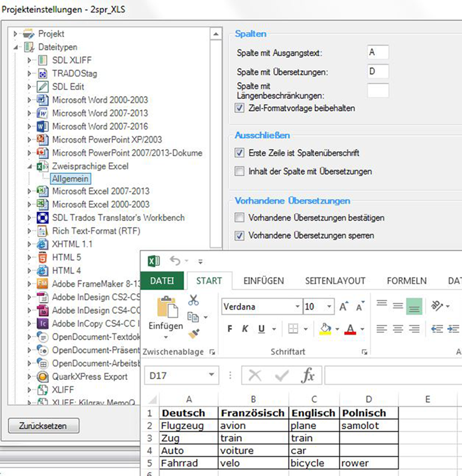Click the Excel application icon in title bar
Screen dimensions: 462x476
[x=154, y=261]
